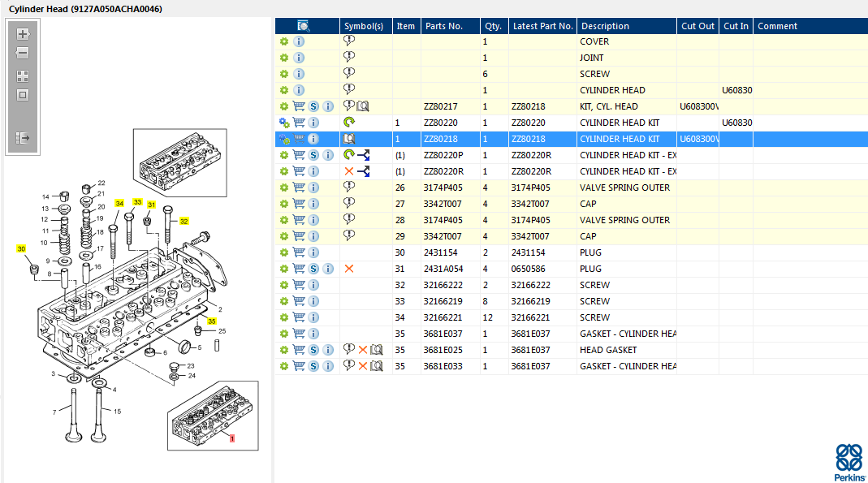Open info for item 27 CAP
Screen dimensions: 868x483
pyautogui.click(x=313, y=204)
